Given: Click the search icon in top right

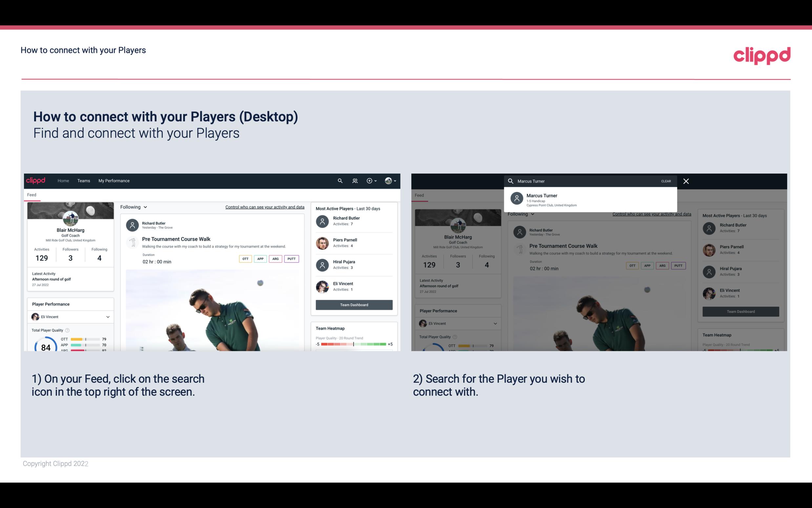Looking at the screenshot, I should [340, 180].
